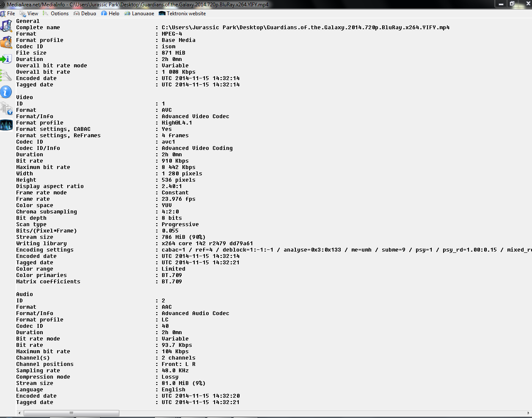532x418 pixels.
Task: Click the '910 Kbps' video bit rate value
Action: point(175,161)
